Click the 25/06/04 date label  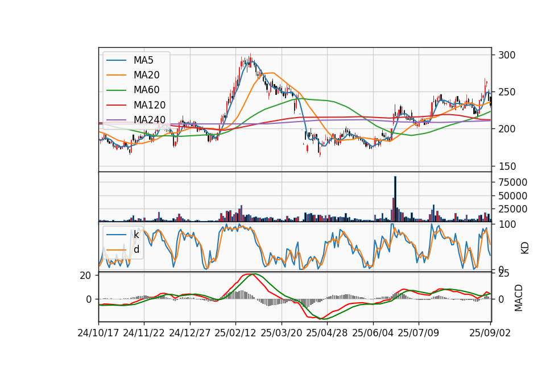pyautogui.click(x=373, y=333)
